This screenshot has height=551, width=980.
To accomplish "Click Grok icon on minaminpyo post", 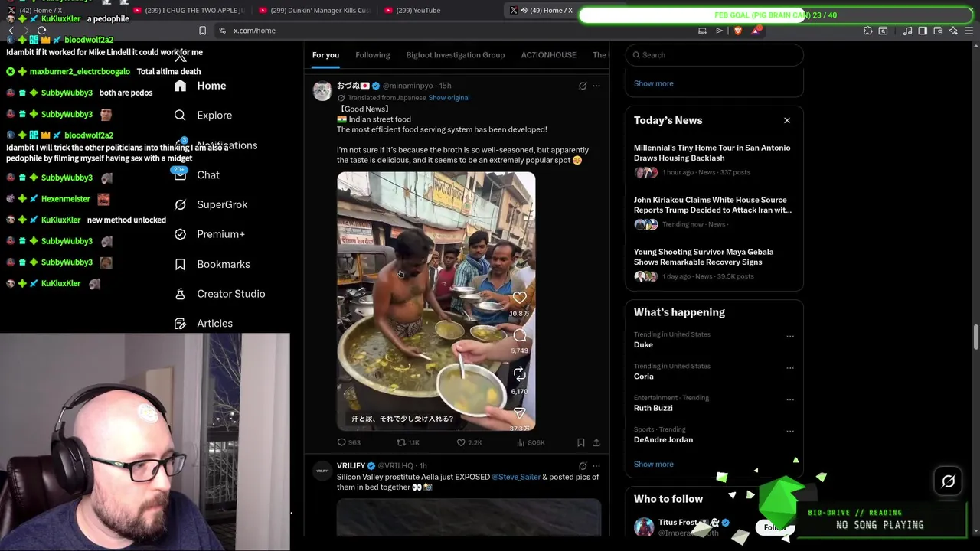I will [583, 86].
